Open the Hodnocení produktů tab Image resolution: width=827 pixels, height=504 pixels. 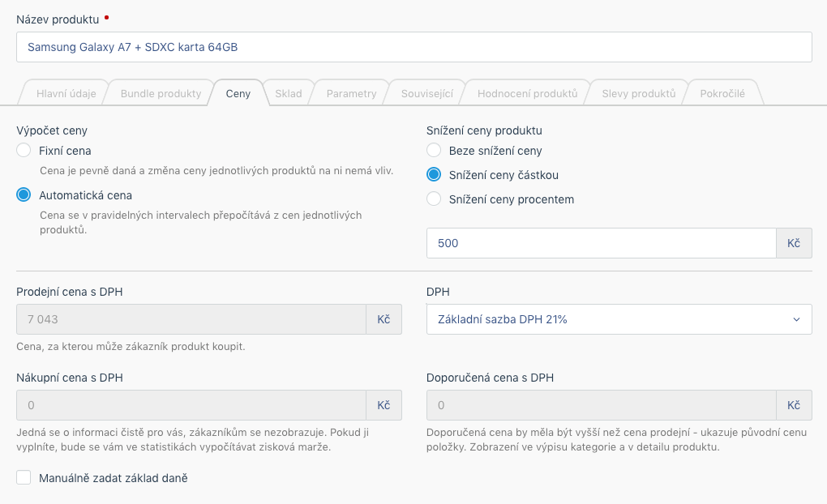click(x=527, y=93)
